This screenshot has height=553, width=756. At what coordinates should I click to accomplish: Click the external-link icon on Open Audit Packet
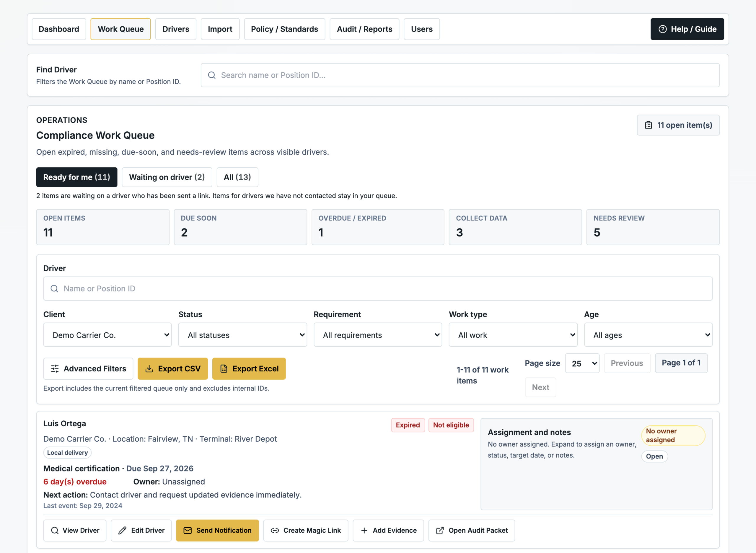tap(440, 530)
